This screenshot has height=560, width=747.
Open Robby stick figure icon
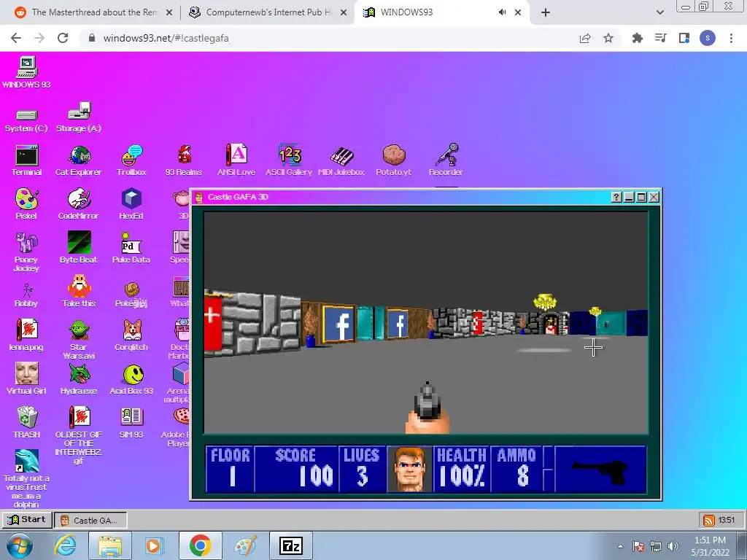point(27,295)
